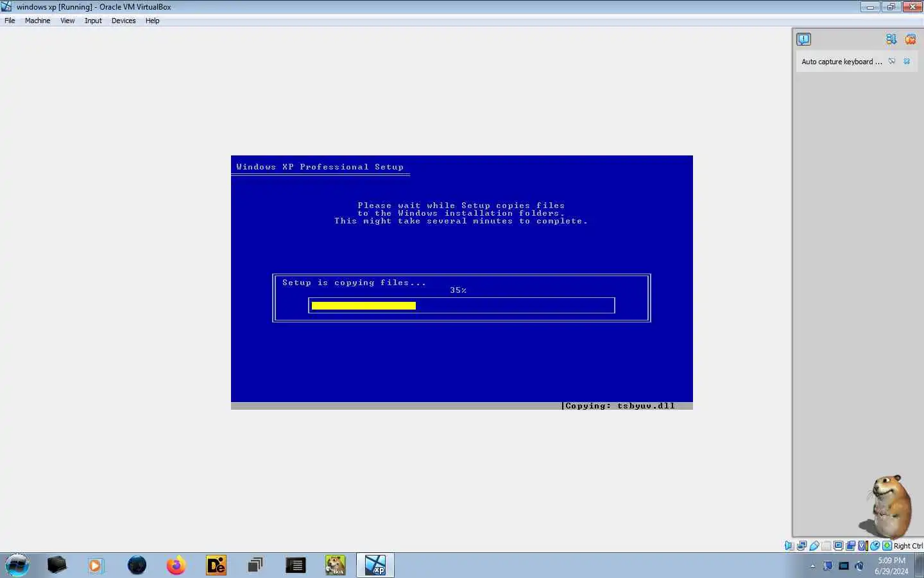Dismiss the Auto capture keyboard notification

point(907,62)
